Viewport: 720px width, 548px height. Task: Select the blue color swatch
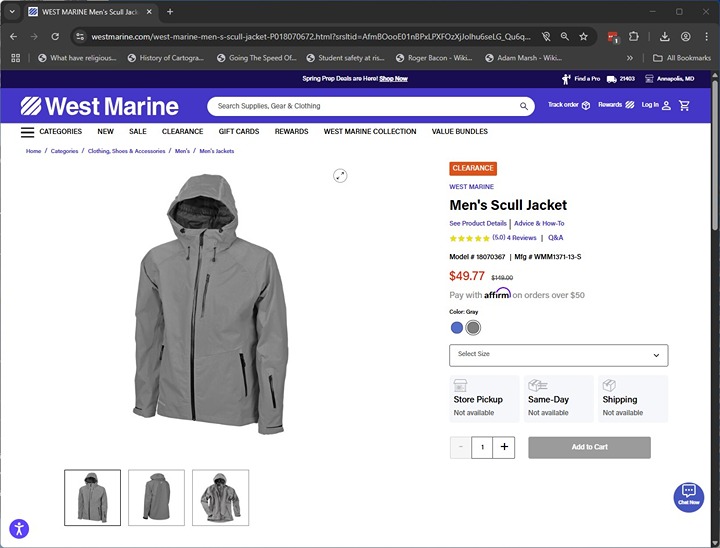(x=456, y=328)
